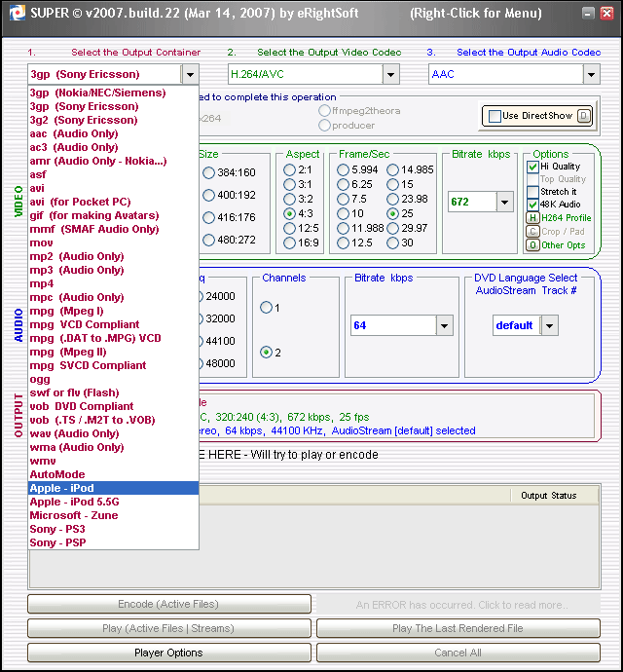Open the AudioStream Track default dropdown
Image resolution: width=623 pixels, height=672 pixels.
coord(549,325)
